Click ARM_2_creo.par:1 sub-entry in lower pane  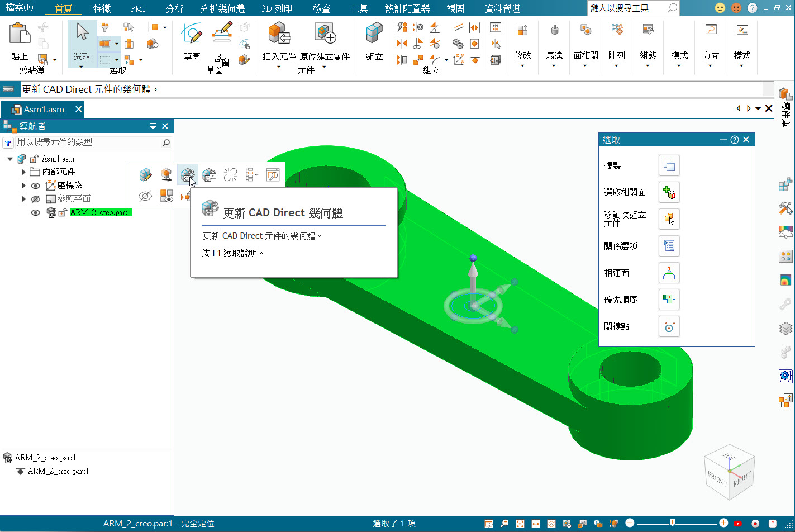pos(58,471)
